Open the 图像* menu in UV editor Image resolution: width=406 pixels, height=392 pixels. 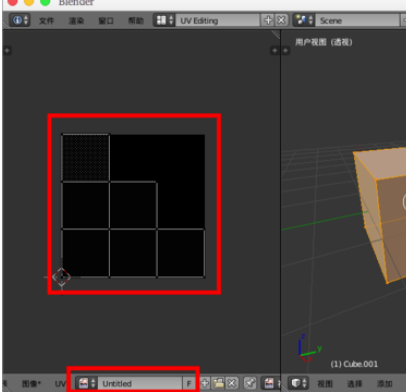click(x=31, y=384)
